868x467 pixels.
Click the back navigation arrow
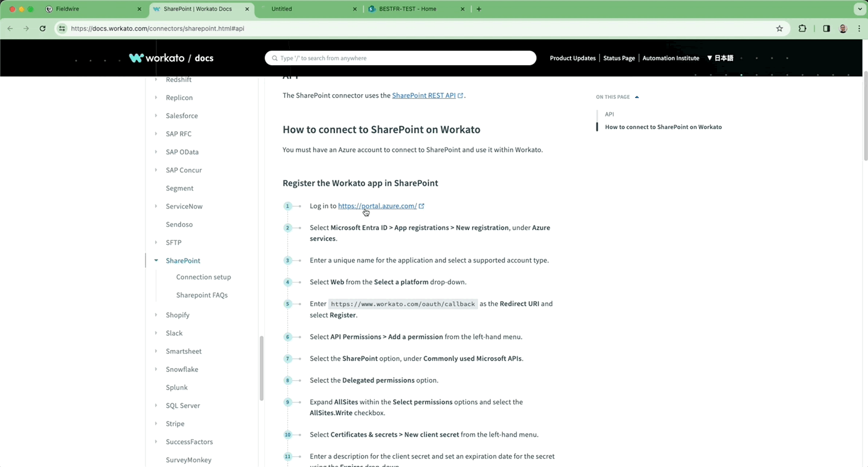(10, 28)
